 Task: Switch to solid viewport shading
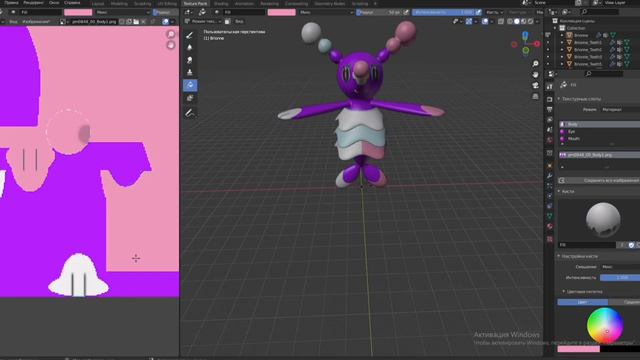(517, 21)
